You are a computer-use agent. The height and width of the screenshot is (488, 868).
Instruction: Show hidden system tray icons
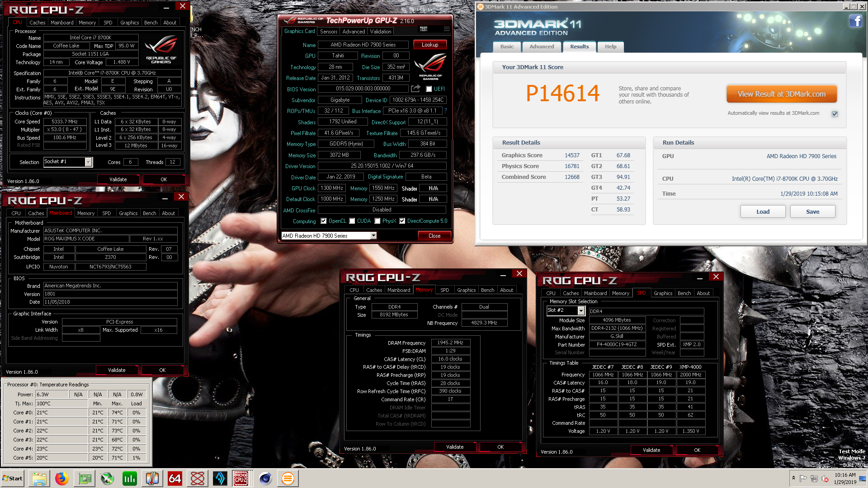click(x=793, y=478)
